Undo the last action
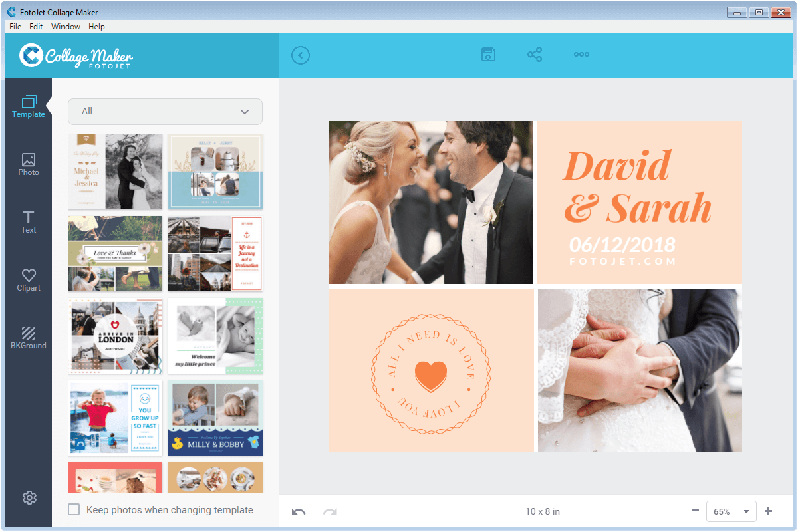 [x=299, y=511]
